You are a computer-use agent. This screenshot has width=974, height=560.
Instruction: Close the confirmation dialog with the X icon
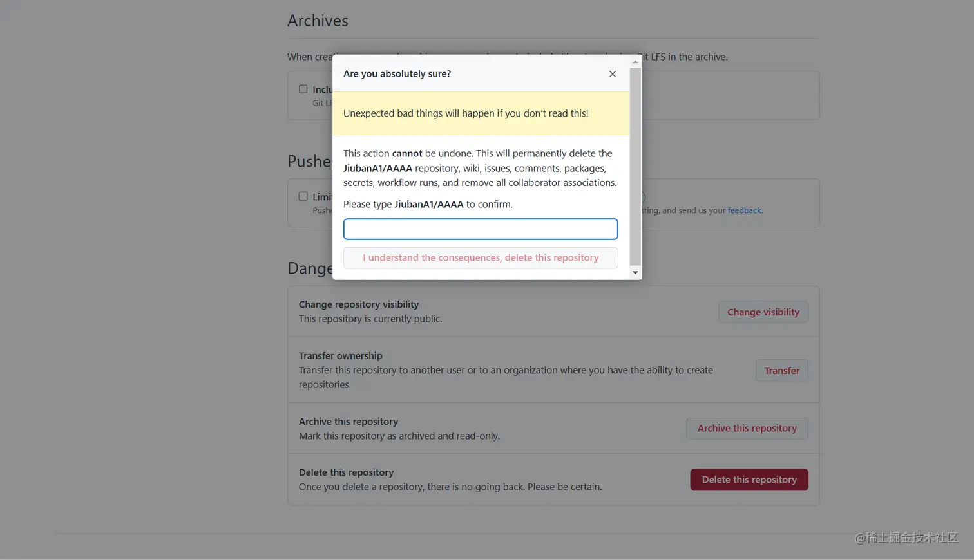pos(613,74)
